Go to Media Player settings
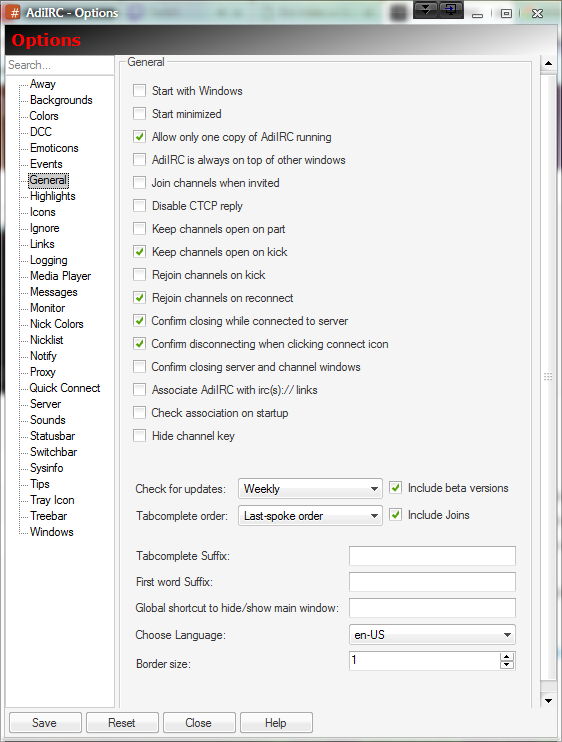 point(60,276)
